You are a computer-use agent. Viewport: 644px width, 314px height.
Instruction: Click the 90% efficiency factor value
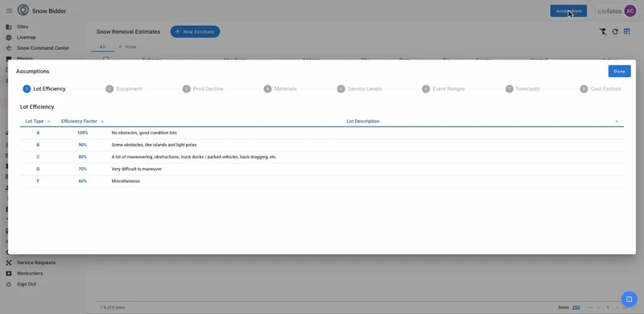pos(83,145)
